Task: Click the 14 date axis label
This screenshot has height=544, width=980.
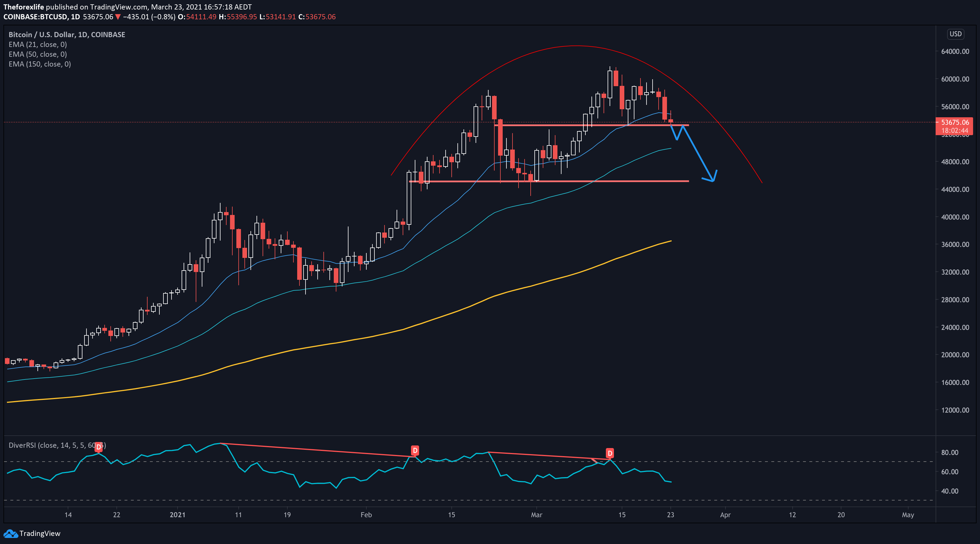Action: (68, 515)
